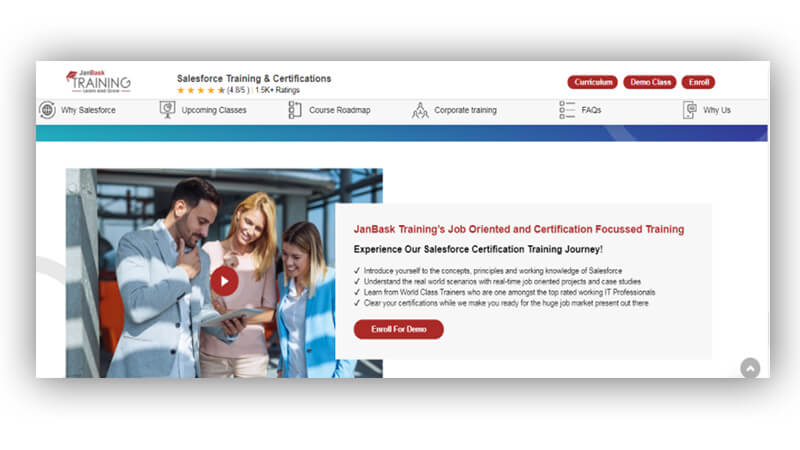
Task: Select Corporate training in navigation bar
Action: [465, 110]
